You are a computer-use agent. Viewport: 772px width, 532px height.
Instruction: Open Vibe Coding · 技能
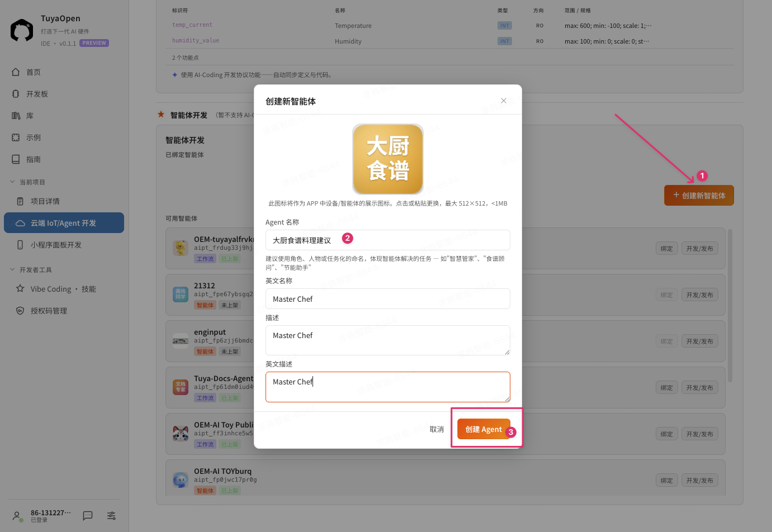[x=64, y=289]
